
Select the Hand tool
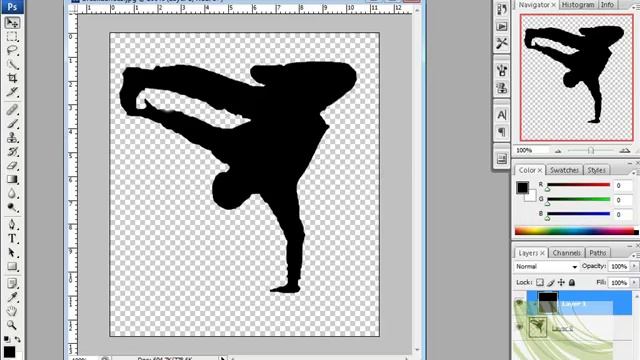[12, 311]
